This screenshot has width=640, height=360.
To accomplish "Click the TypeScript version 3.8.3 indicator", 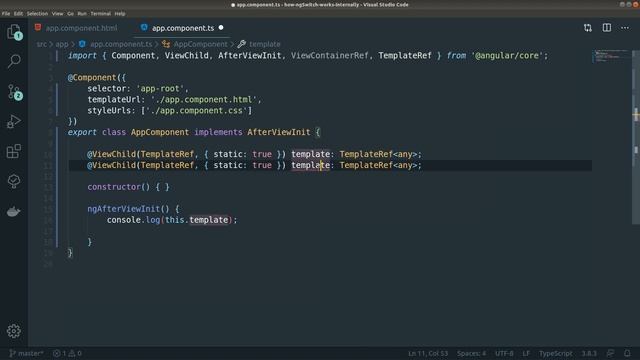I will click(x=589, y=353).
